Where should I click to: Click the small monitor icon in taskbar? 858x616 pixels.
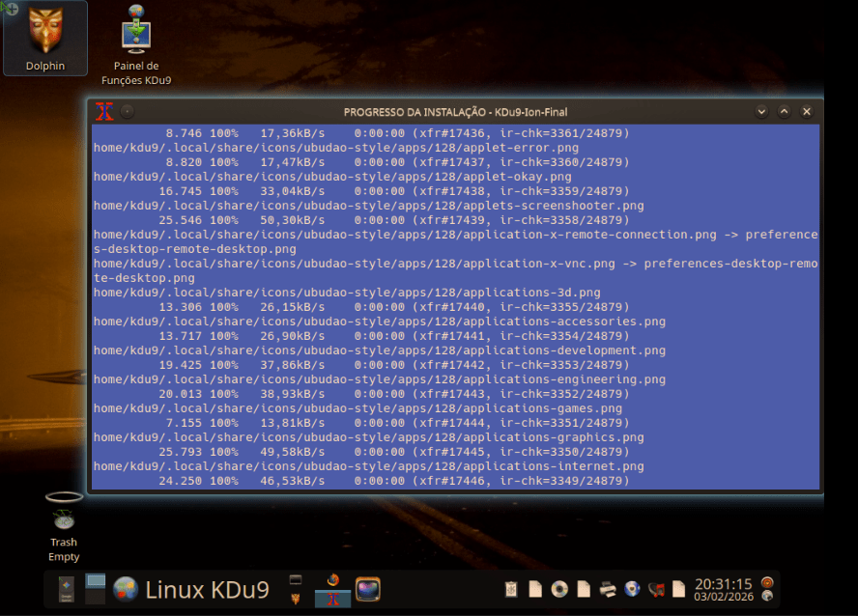(296, 580)
